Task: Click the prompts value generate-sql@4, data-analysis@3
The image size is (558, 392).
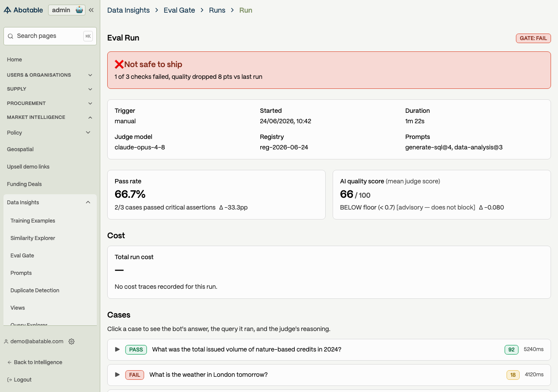Action: (454, 147)
